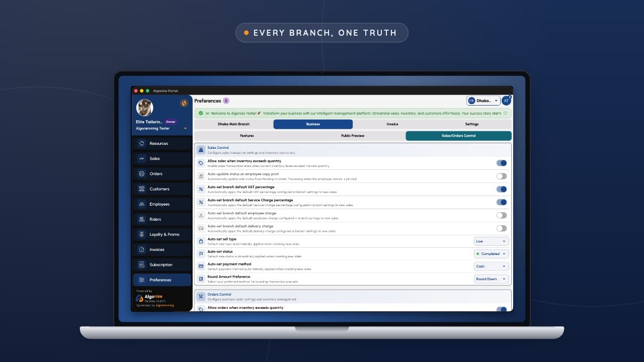Open the Algoramming sponsor link
Image resolution: width=644 pixels, height=362 pixels.
click(165, 305)
